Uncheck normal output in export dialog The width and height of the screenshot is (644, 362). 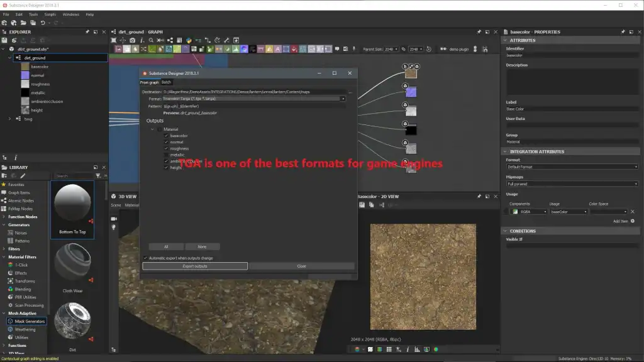166,142
